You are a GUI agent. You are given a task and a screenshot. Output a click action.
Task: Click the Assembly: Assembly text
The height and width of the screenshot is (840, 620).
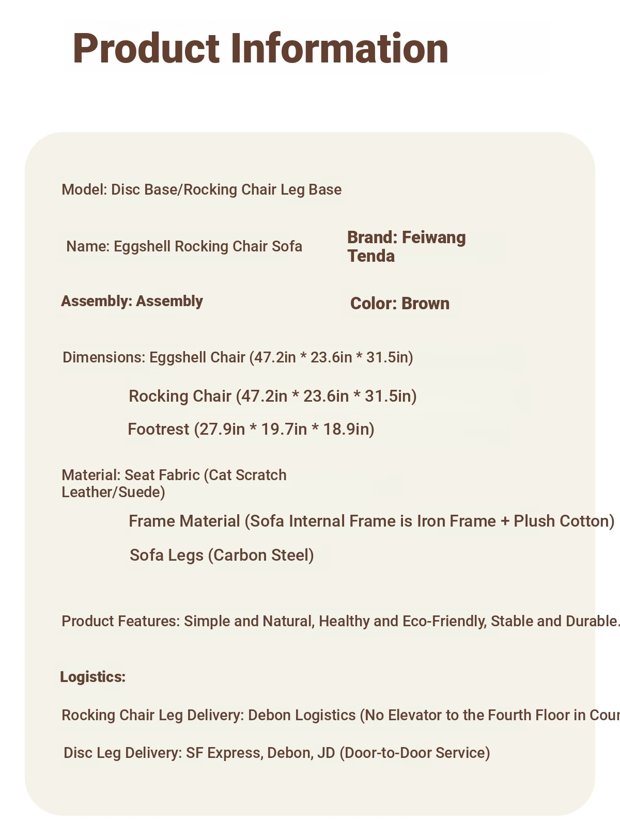(x=132, y=301)
